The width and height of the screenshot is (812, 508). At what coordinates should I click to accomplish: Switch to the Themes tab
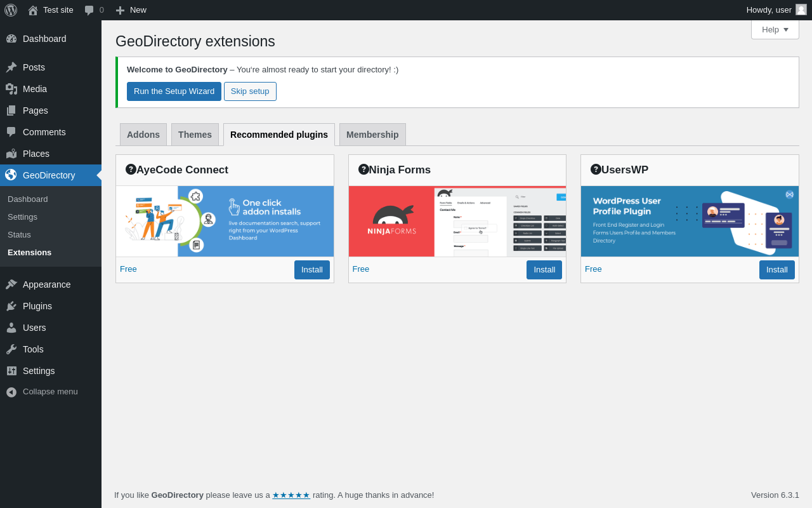tap(195, 135)
